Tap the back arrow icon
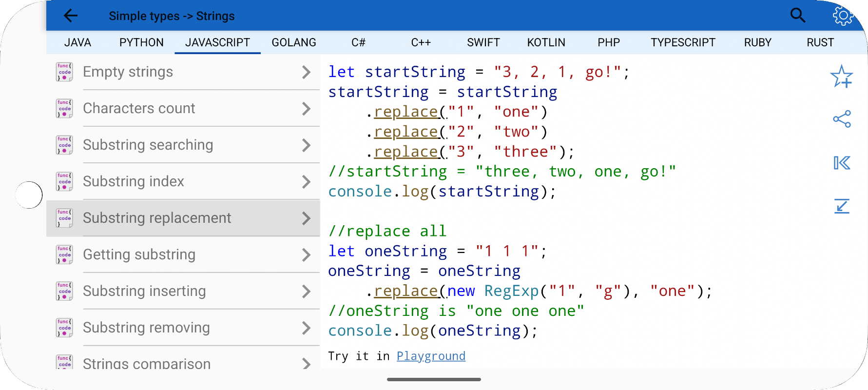This screenshot has height=390, width=868. tap(71, 16)
